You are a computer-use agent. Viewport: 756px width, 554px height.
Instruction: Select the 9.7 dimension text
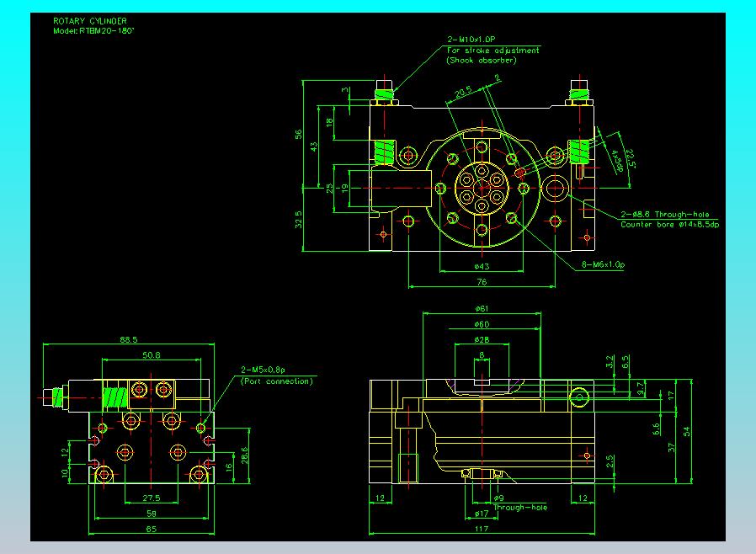point(641,389)
